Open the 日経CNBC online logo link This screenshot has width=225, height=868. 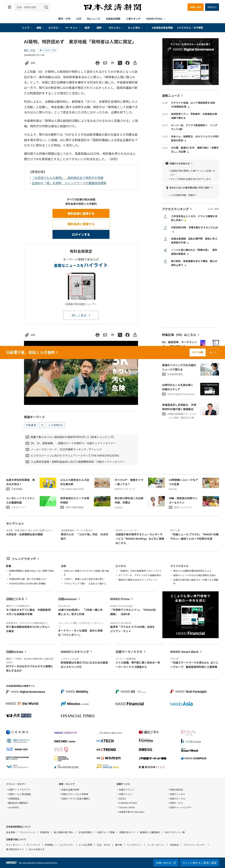click(65, 741)
